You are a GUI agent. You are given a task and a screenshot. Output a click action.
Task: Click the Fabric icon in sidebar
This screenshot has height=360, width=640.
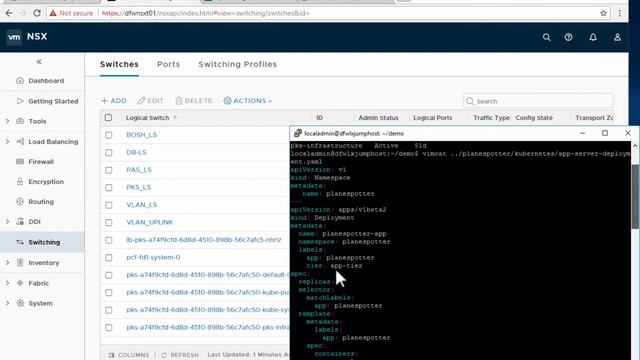20,282
